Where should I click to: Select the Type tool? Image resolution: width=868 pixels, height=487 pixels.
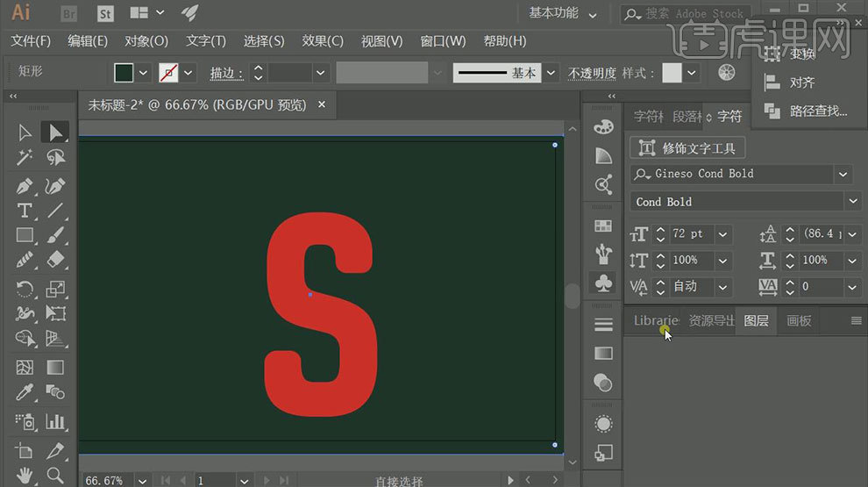click(25, 211)
